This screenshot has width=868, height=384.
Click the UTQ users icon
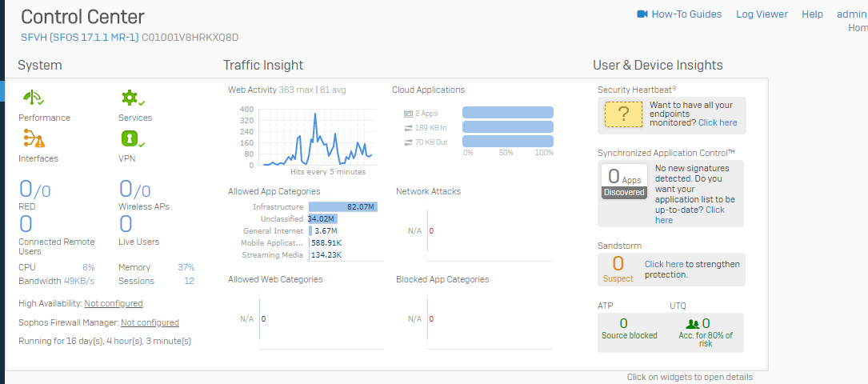[x=693, y=324]
